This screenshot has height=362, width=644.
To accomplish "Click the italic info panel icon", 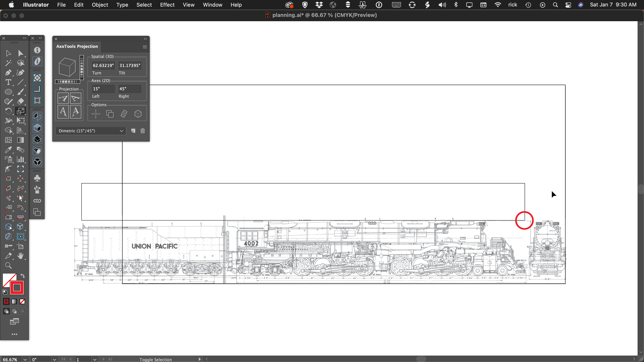I will point(37,61).
